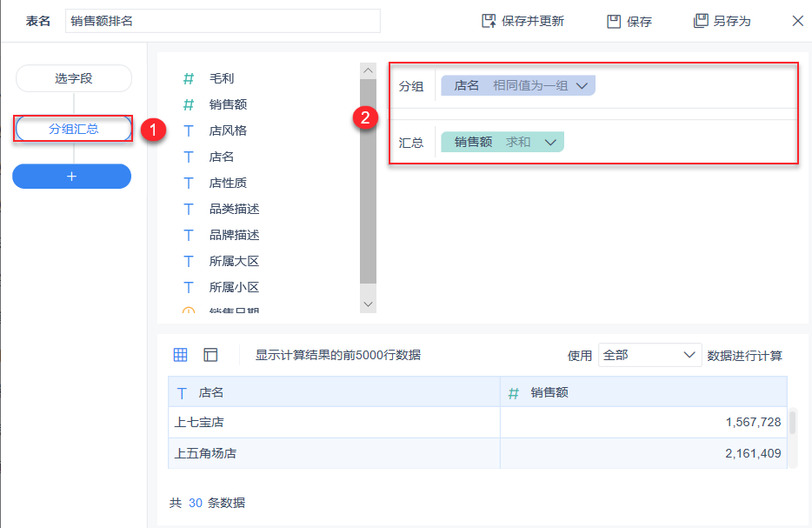The height and width of the screenshot is (528, 812).
Task: Click the number icon in 销售额 column header
Action: [x=513, y=393]
